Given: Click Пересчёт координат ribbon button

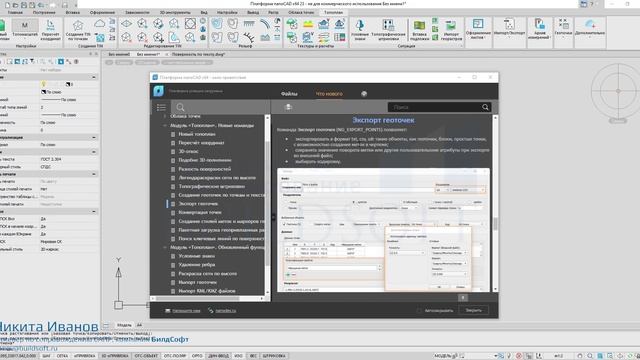Looking at the screenshot, I should 50,30.
